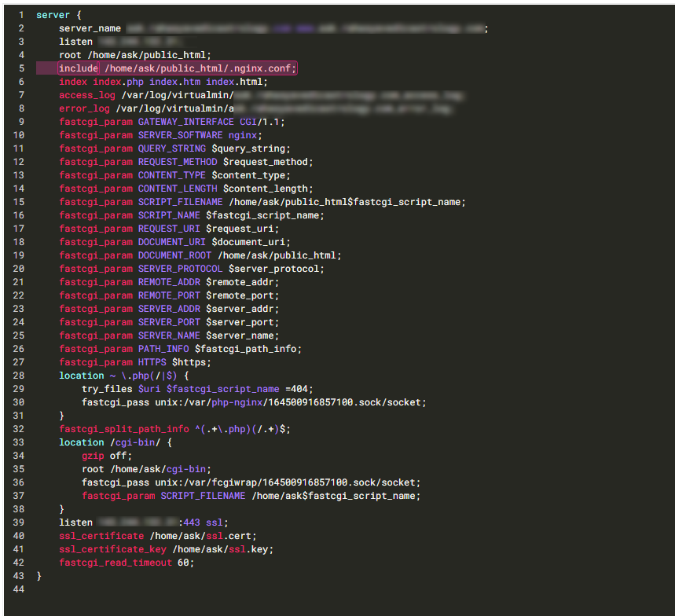Click the GATEWAY_INTERFACE fastcgi_param line
The height and width of the screenshot is (616, 675).
(x=172, y=122)
